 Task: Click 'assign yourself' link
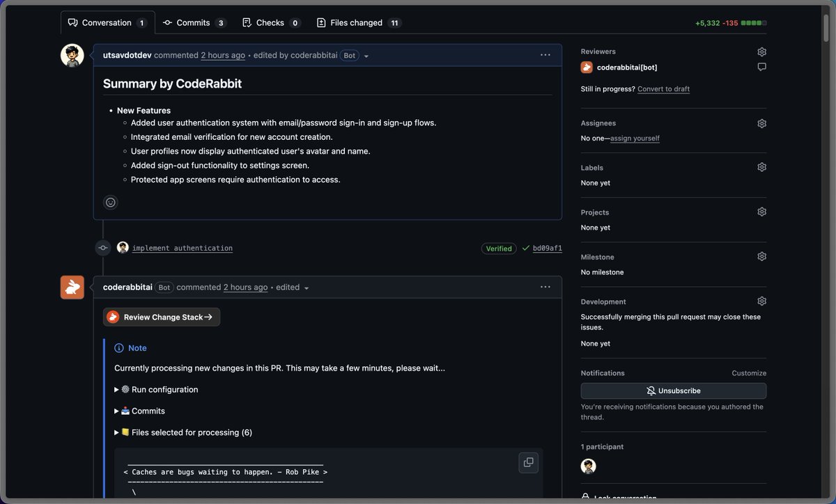[x=635, y=139]
